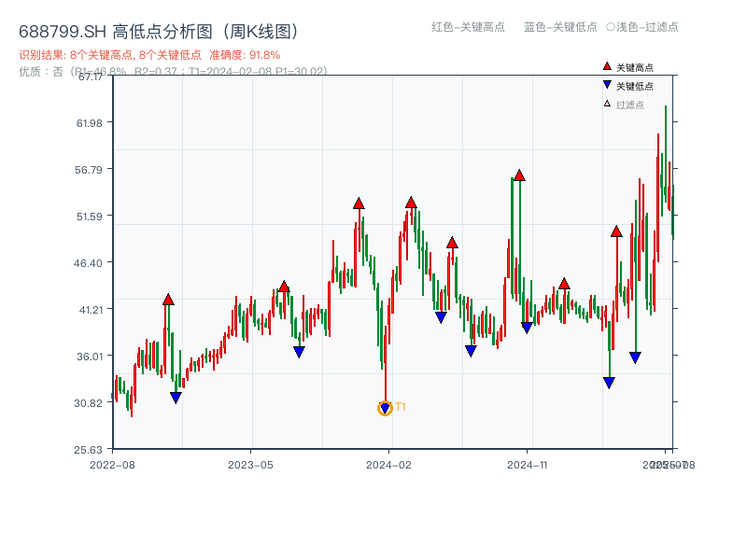Click the blue low marker near 36.5 in mid-2024
The height and width of the screenshot is (560, 747).
pos(471,351)
